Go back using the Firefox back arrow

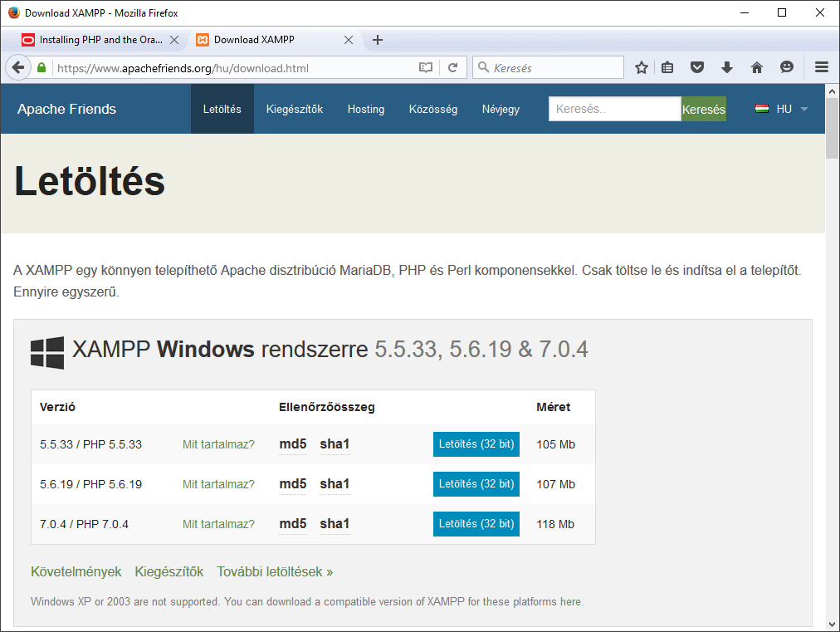[18, 67]
